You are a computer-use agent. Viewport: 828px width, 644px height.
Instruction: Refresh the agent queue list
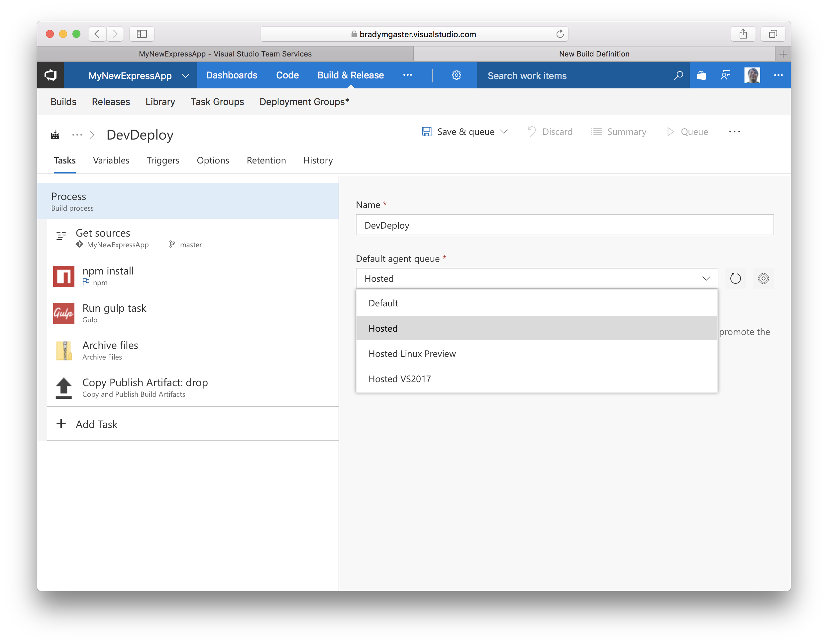[735, 278]
